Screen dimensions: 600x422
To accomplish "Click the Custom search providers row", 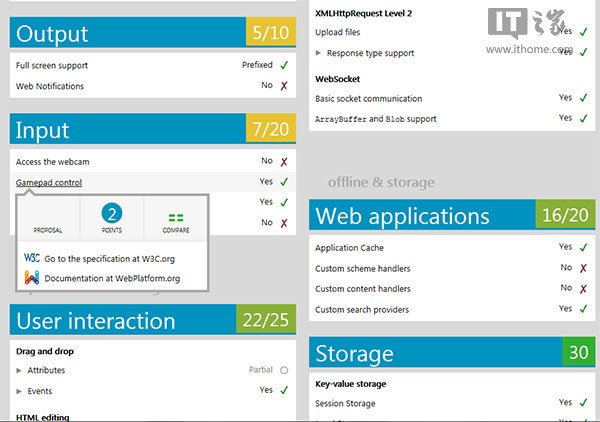I will [x=362, y=309].
